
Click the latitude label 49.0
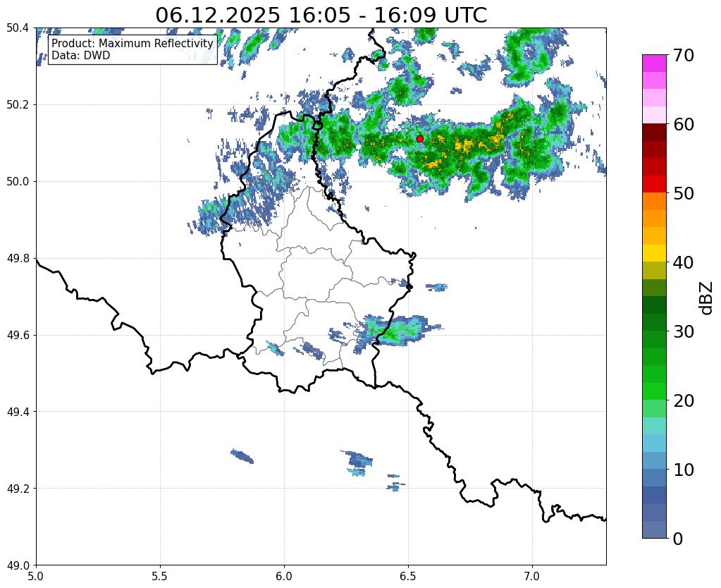click(18, 565)
